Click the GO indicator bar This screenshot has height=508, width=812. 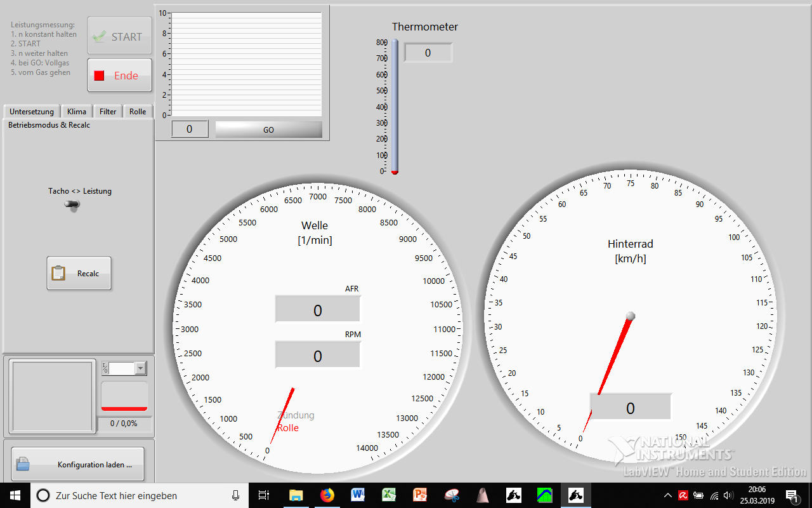(268, 130)
